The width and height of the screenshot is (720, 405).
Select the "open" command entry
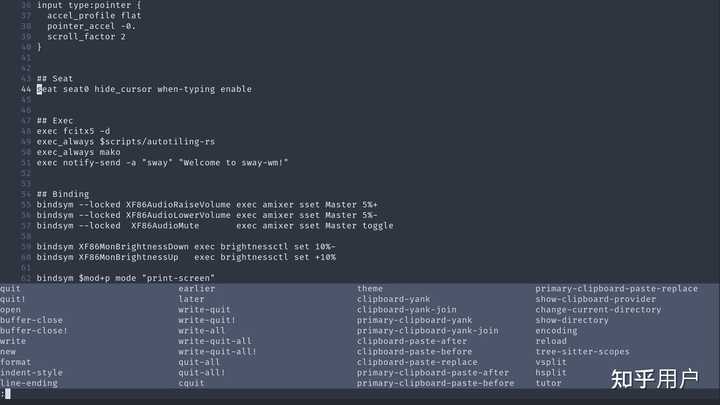coord(10,309)
